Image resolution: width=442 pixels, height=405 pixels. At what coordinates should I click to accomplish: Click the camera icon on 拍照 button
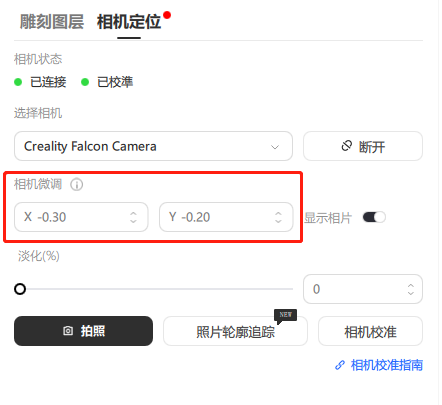[x=68, y=331]
